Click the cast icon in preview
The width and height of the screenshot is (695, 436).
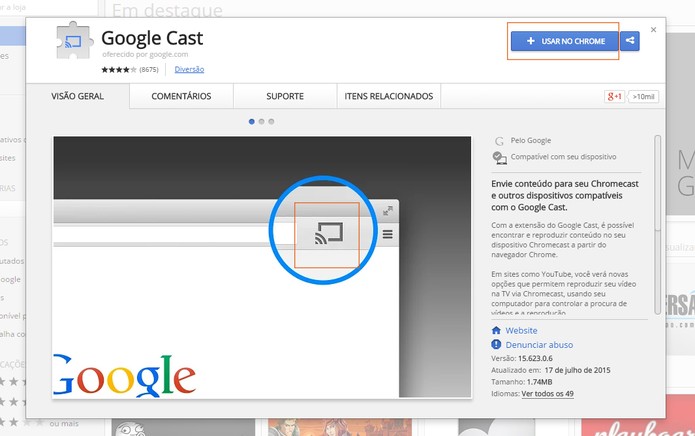pyautogui.click(x=329, y=234)
